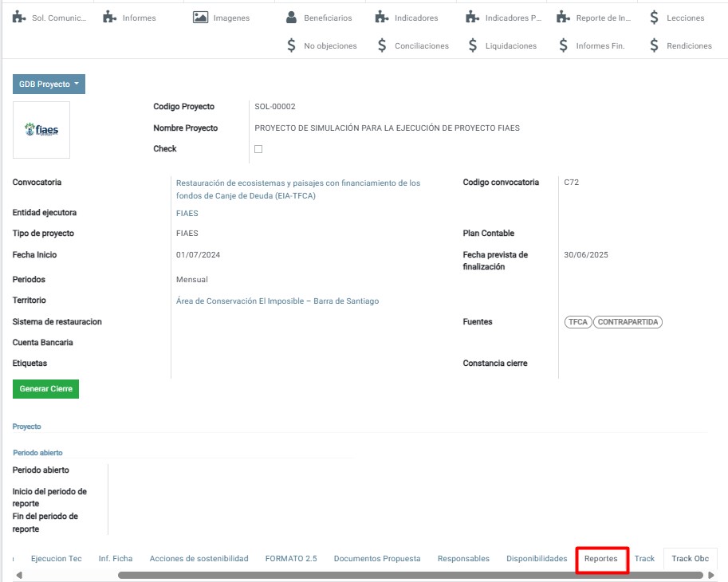This screenshot has width=728, height=582.
Task: Open Beneficiarios person icon
Action: pyautogui.click(x=291, y=18)
